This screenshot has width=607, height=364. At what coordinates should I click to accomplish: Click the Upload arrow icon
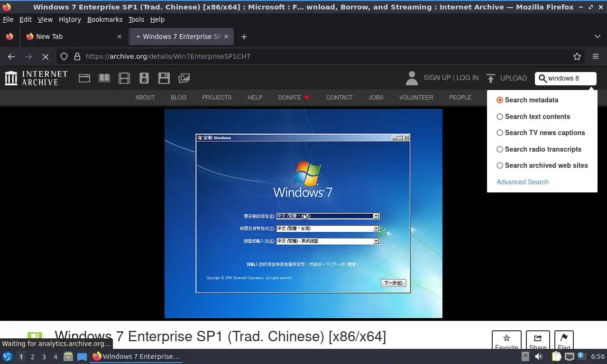[491, 78]
